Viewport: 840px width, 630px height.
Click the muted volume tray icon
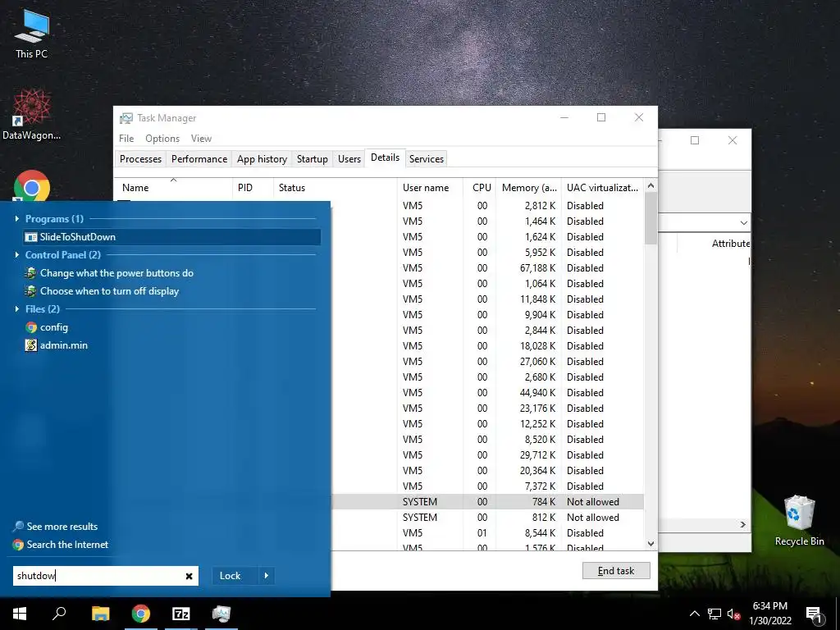733,614
